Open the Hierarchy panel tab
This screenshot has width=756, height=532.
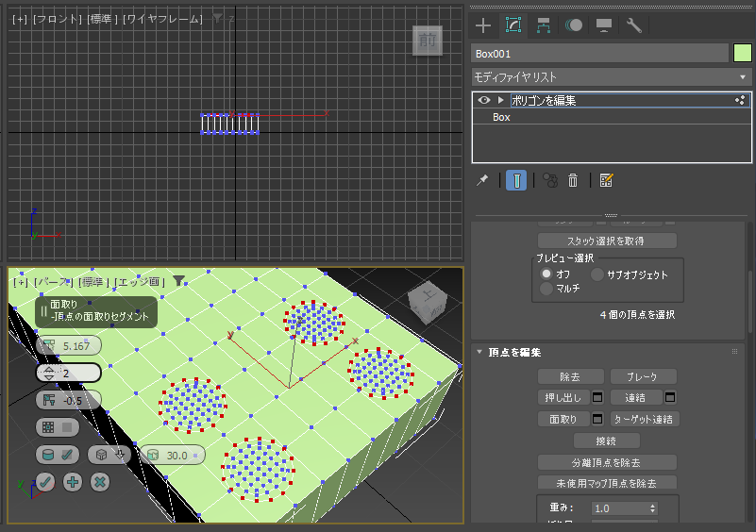pyautogui.click(x=544, y=25)
